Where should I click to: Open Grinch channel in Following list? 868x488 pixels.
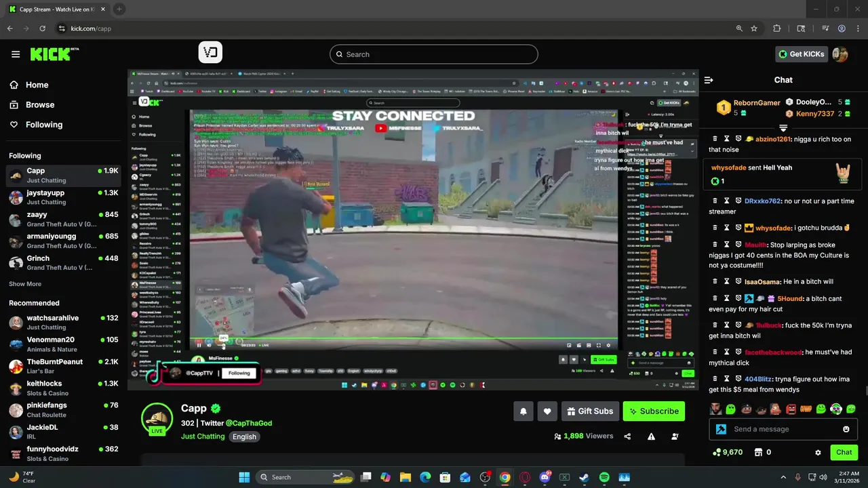click(x=64, y=262)
